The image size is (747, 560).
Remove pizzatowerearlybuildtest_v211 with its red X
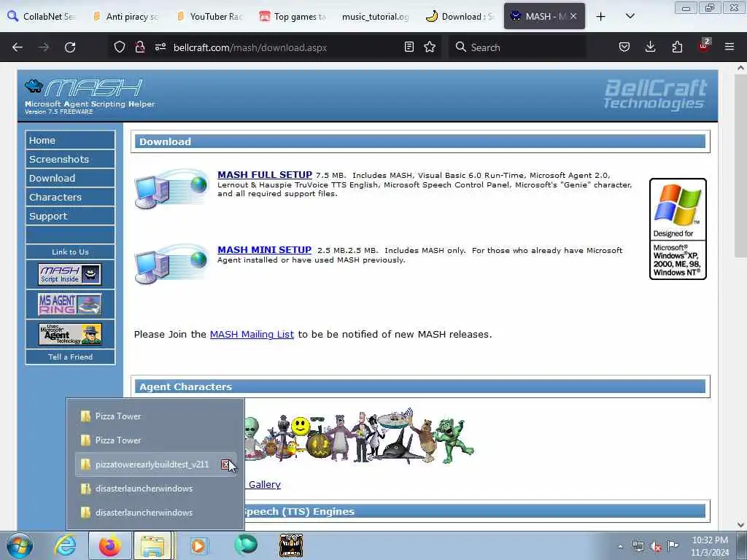point(225,464)
